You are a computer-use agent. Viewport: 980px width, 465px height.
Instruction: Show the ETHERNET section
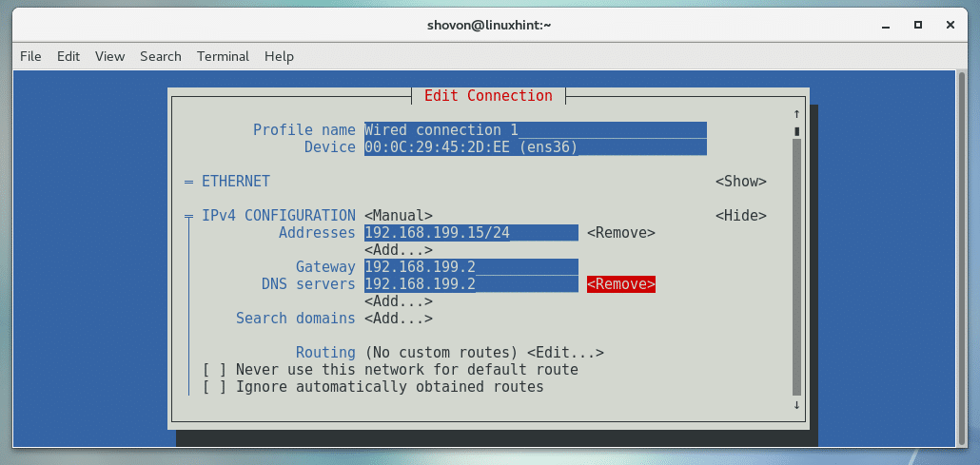740,181
